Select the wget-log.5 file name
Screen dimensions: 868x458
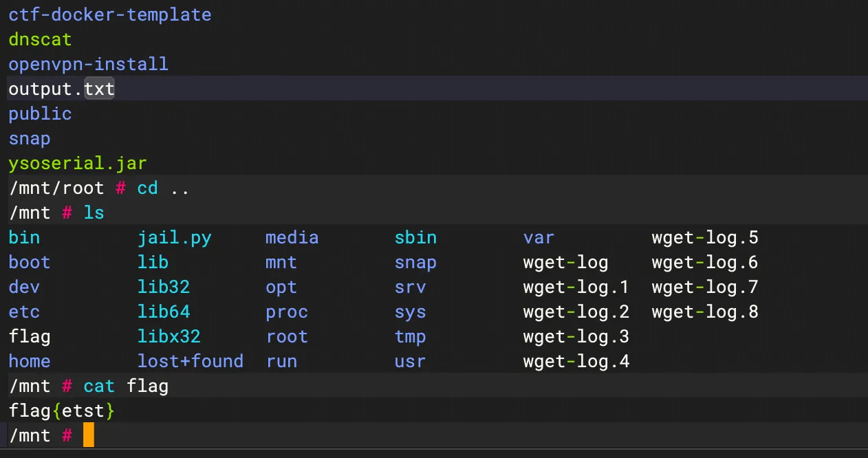(x=705, y=237)
